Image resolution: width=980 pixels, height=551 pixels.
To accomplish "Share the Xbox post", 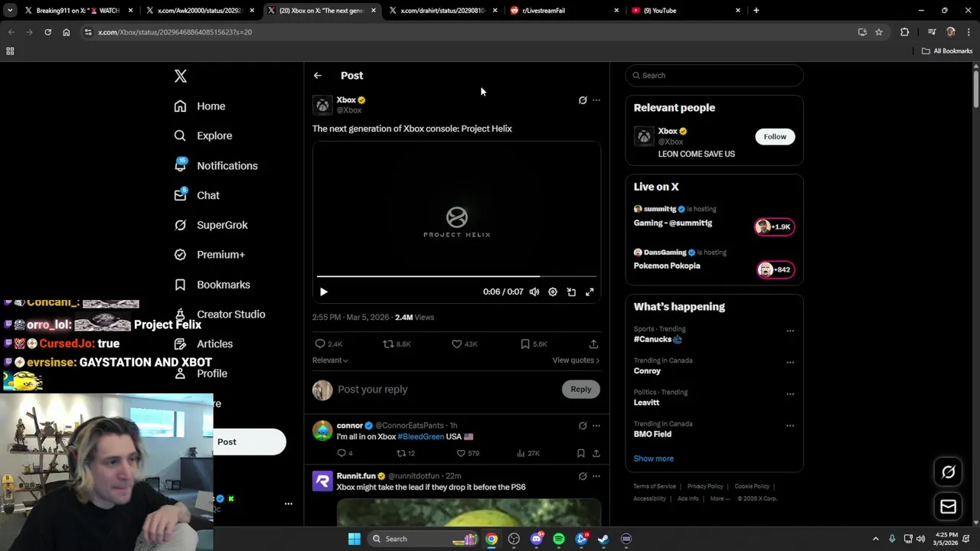I will (x=593, y=344).
